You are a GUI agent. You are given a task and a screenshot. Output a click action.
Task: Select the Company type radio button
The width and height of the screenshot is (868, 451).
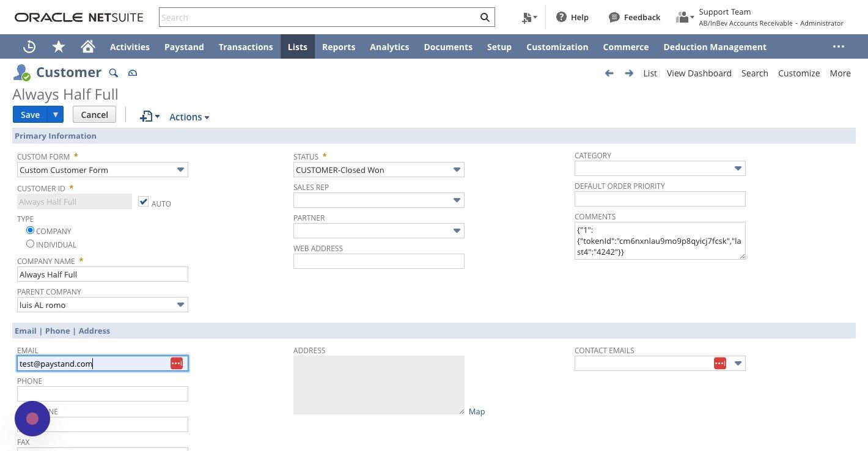(x=30, y=230)
